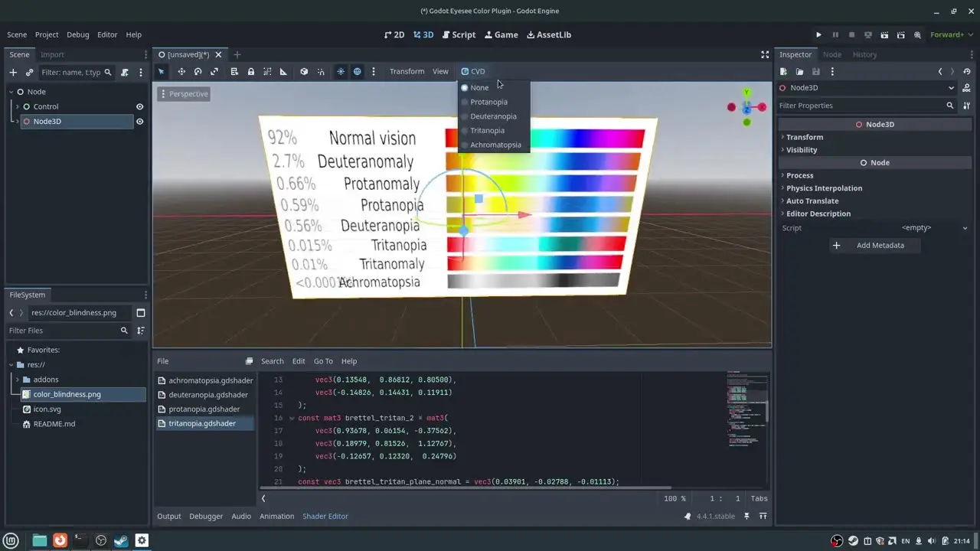Expand the Control node children
The width and height of the screenshot is (980, 551).
[18, 106]
